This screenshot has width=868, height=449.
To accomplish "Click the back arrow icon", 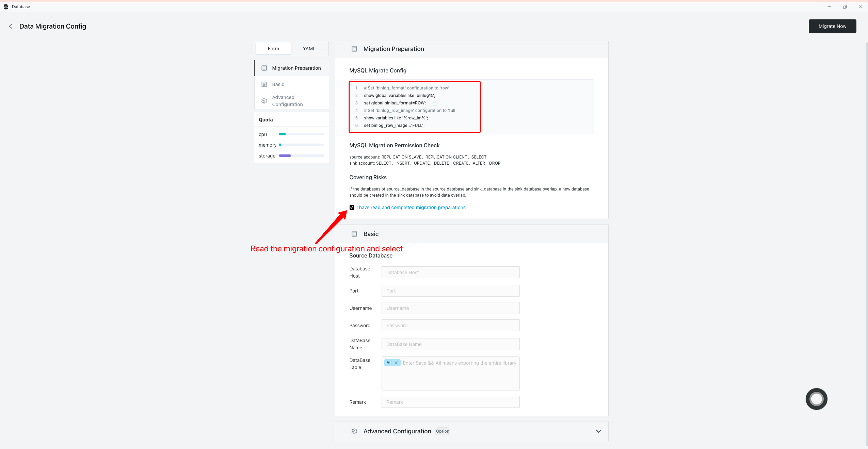I will tap(11, 26).
